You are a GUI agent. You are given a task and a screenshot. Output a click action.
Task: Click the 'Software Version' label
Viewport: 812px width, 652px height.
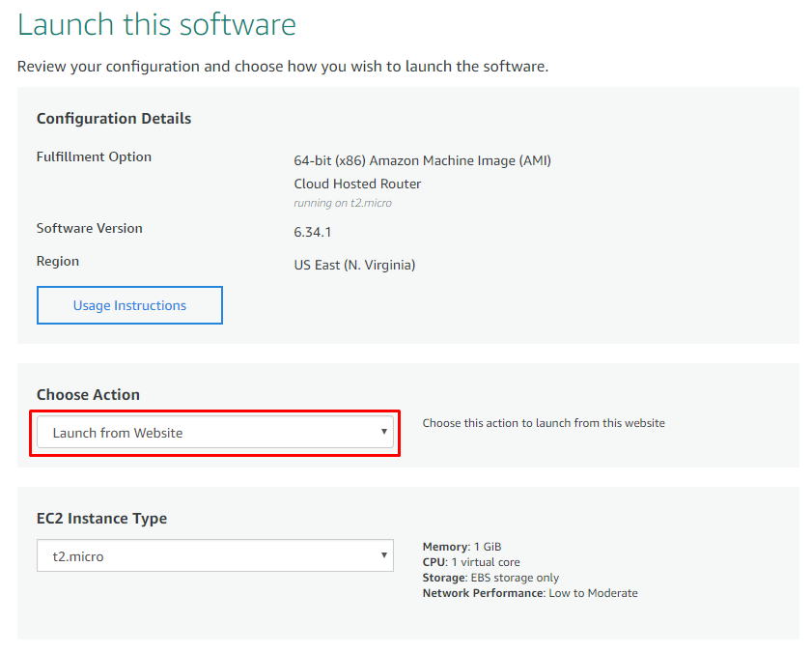pos(89,228)
